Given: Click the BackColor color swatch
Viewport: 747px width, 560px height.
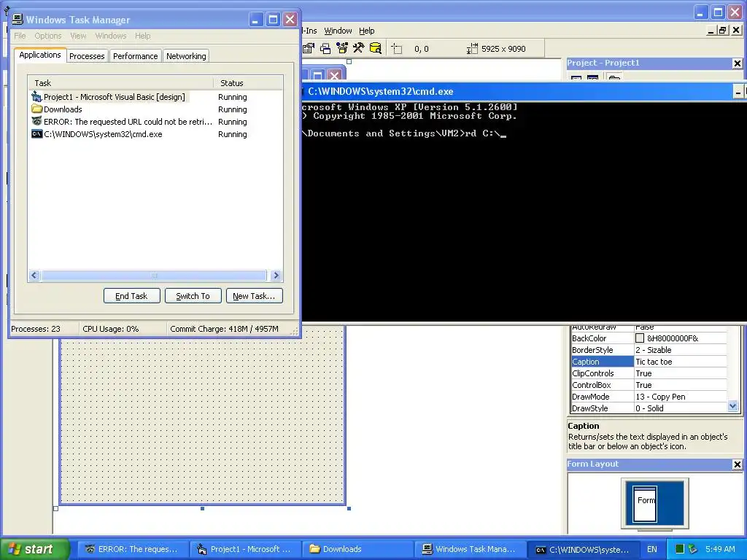Looking at the screenshot, I should [x=640, y=338].
